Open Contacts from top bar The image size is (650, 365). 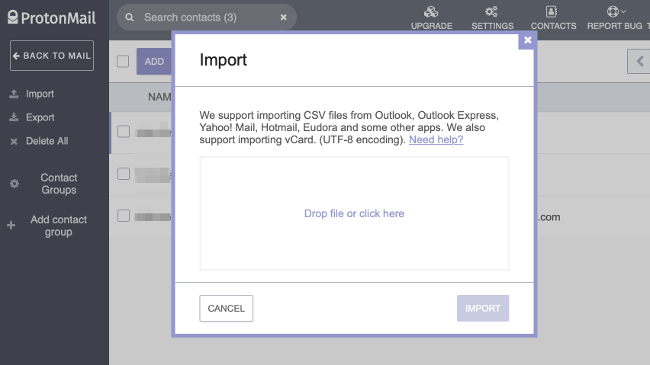click(553, 18)
